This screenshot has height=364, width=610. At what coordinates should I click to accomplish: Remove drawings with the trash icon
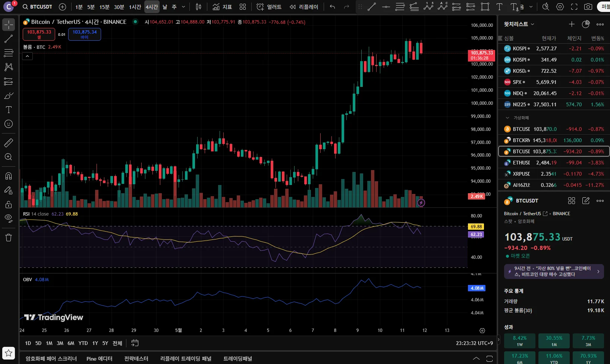pyautogui.click(x=9, y=238)
